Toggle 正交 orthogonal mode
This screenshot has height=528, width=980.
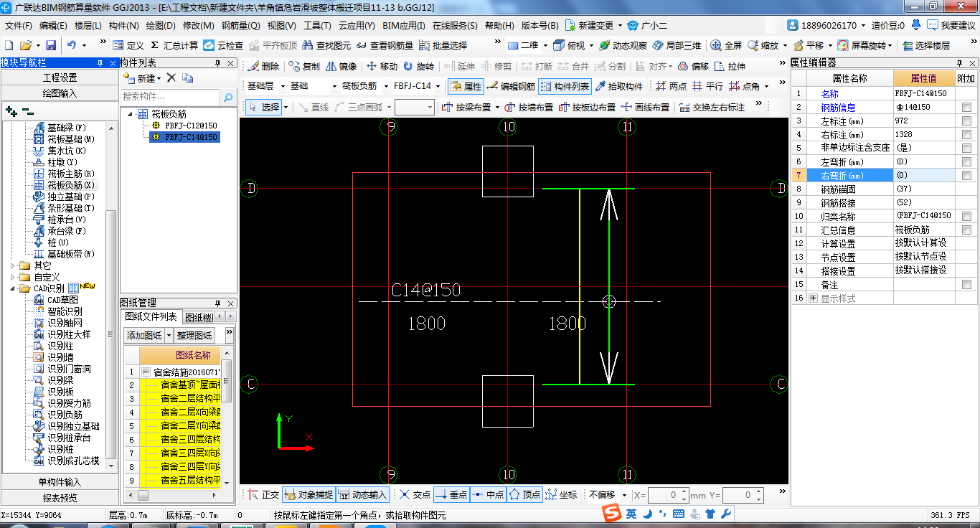[x=264, y=494]
